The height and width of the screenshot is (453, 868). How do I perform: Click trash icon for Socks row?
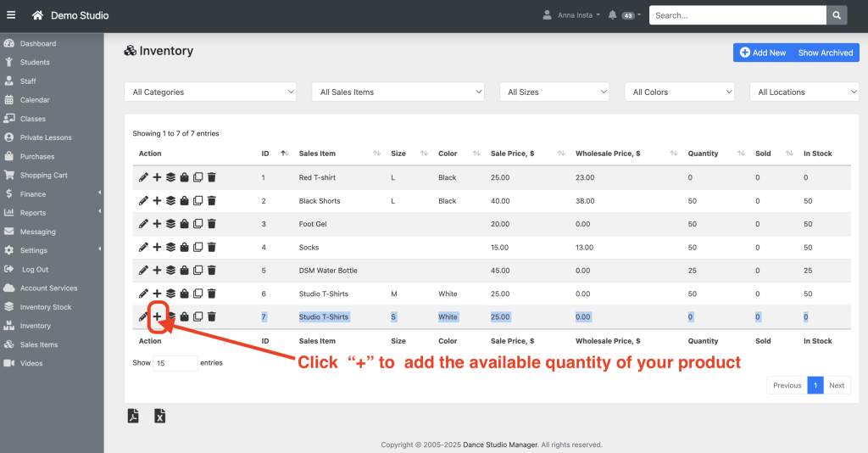pos(211,247)
